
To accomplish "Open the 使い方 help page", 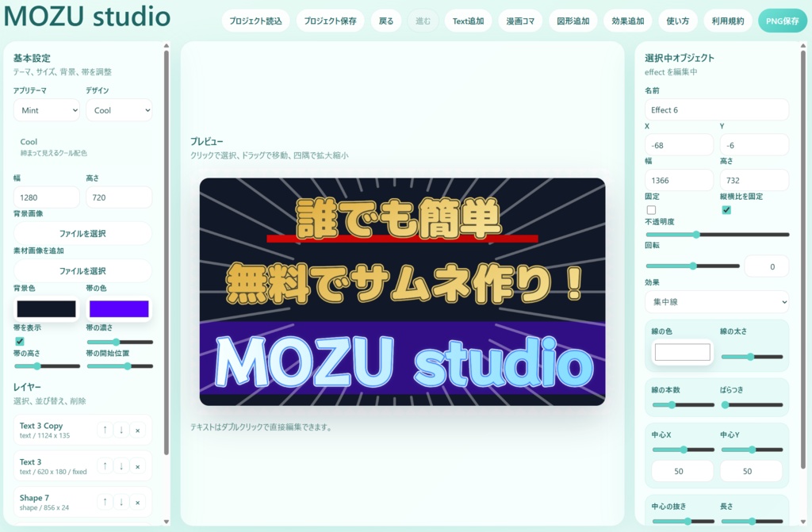I will click(678, 21).
